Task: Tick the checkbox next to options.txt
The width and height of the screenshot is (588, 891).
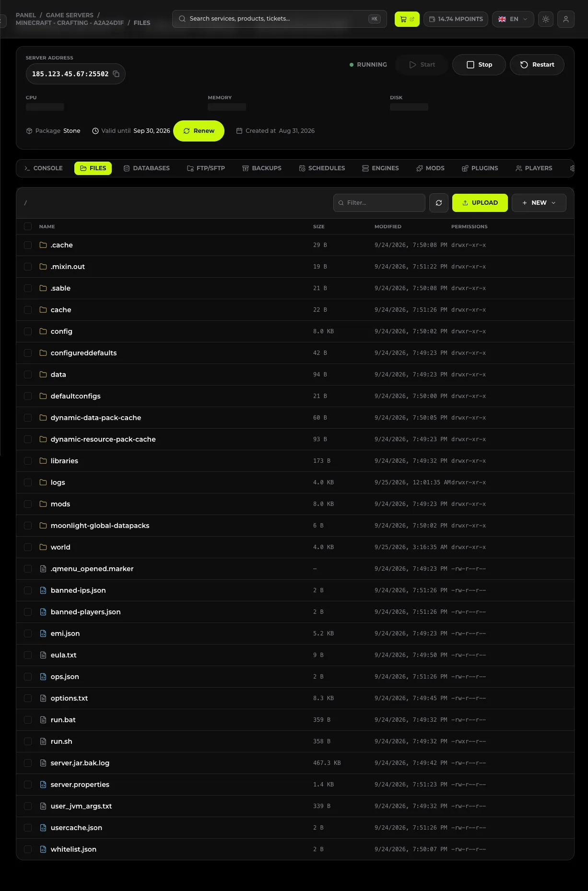Action: pyautogui.click(x=28, y=698)
